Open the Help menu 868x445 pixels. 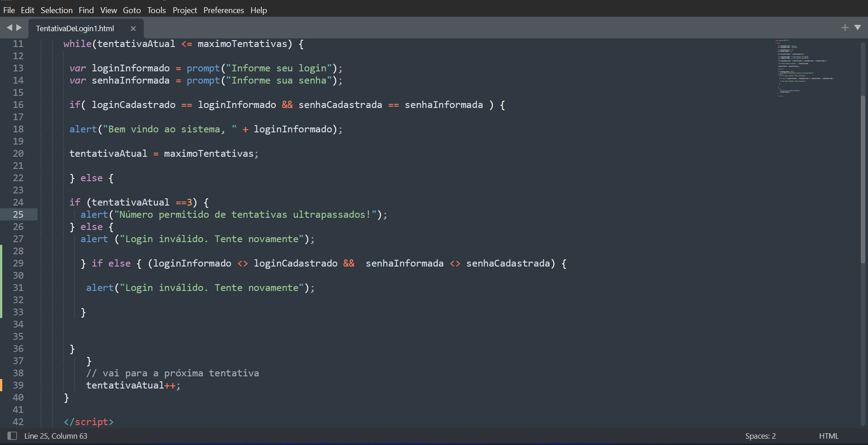pos(259,10)
